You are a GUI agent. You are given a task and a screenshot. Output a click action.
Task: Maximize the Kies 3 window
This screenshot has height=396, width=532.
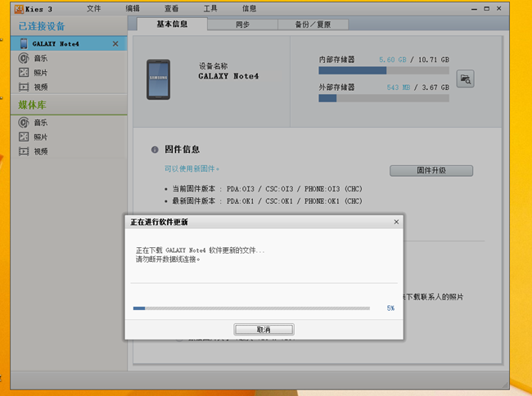point(486,9)
